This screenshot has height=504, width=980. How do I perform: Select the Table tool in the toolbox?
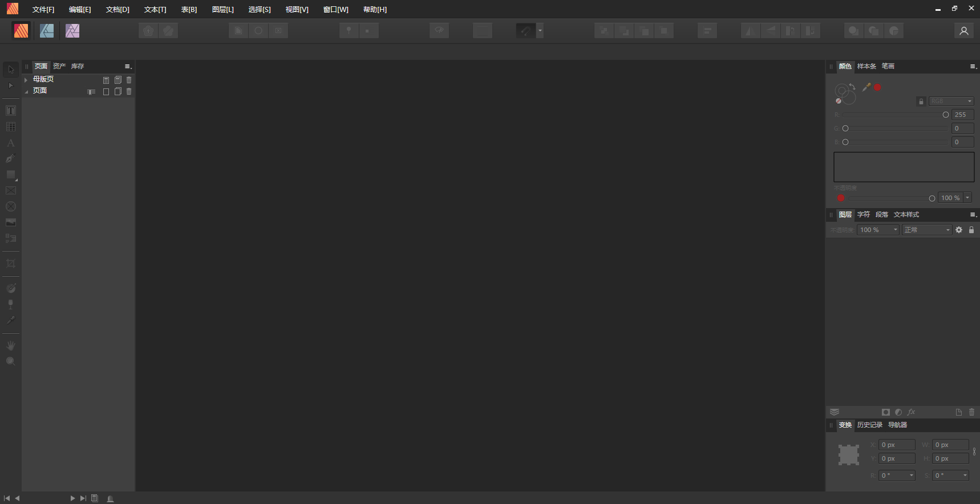pos(11,127)
